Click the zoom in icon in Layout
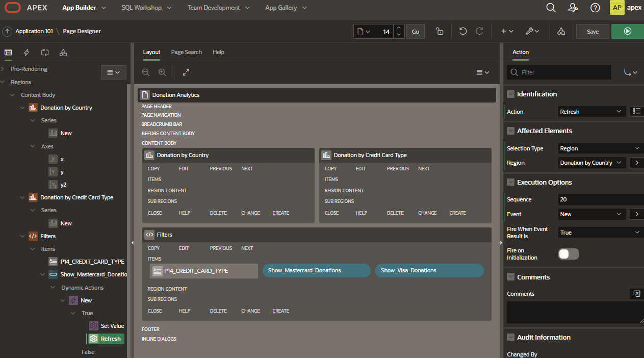 [162, 72]
